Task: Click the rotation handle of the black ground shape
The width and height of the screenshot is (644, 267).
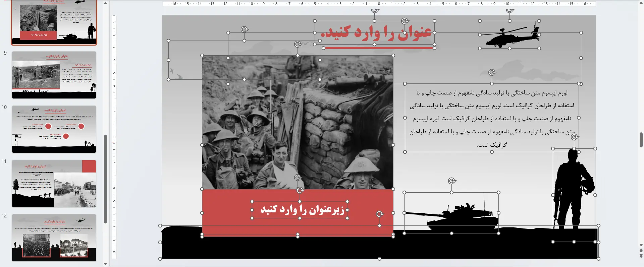Action: point(380,214)
